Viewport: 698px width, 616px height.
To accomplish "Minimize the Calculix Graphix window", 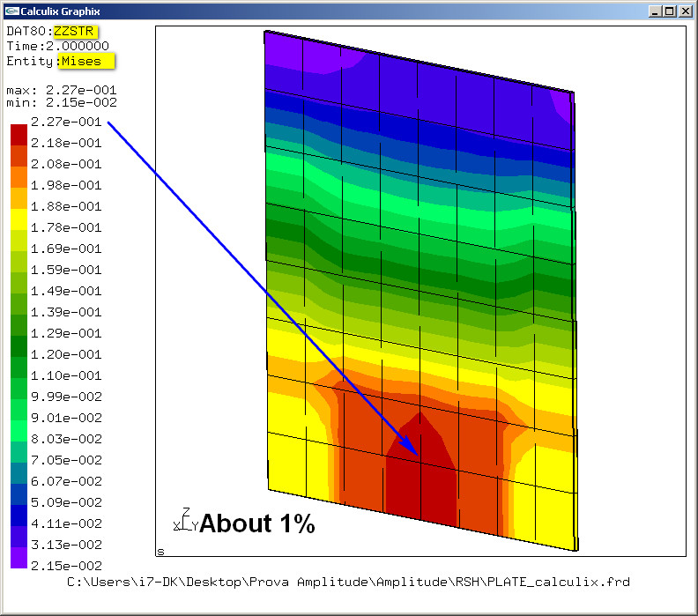I will tap(654, 11).
